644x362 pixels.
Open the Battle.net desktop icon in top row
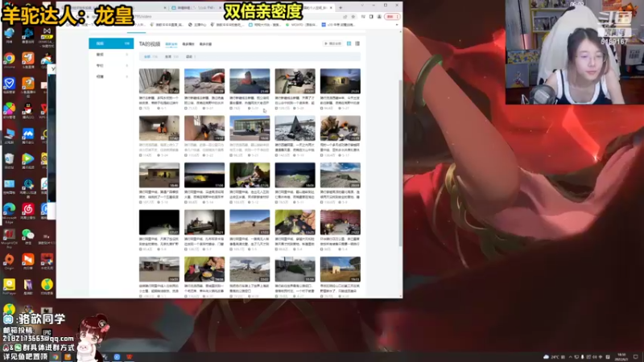[x=28, y=34]
